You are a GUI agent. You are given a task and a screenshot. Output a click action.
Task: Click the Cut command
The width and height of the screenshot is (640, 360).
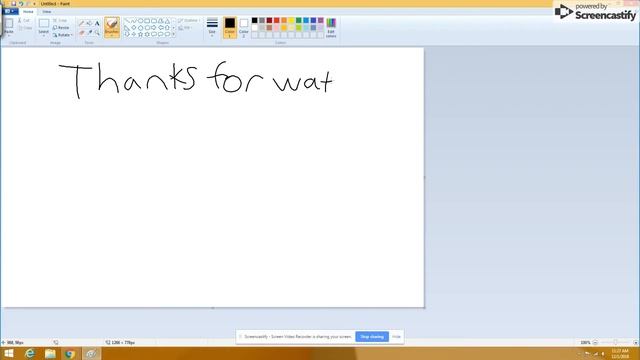point(24,20)
